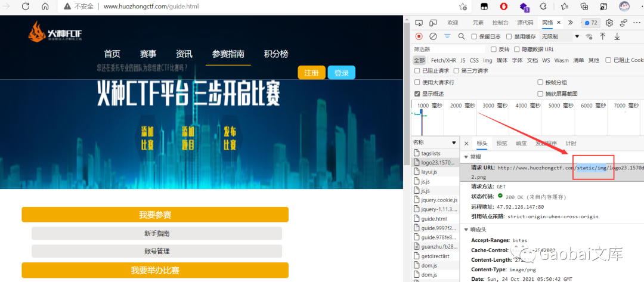Check 已阻止请求 checkbox

pyautogui.click(x=417, y=70)
